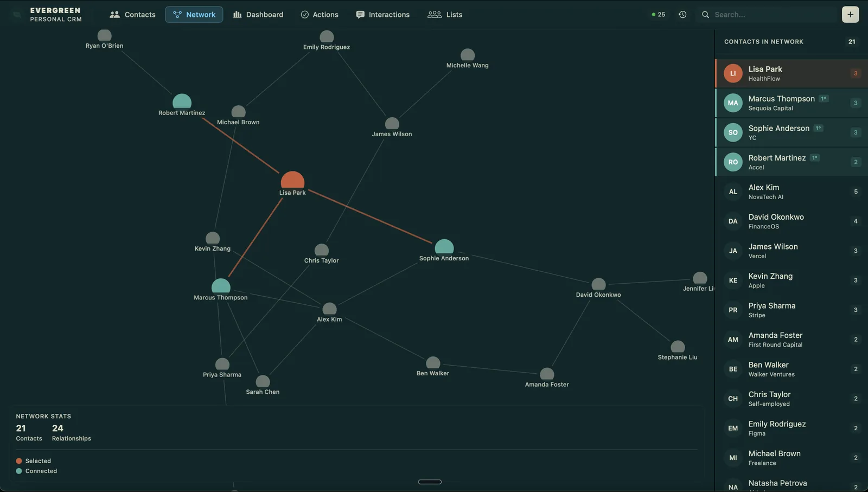
Task: Click the RO avatar for Robert Martinez
Action: (733, 162)
